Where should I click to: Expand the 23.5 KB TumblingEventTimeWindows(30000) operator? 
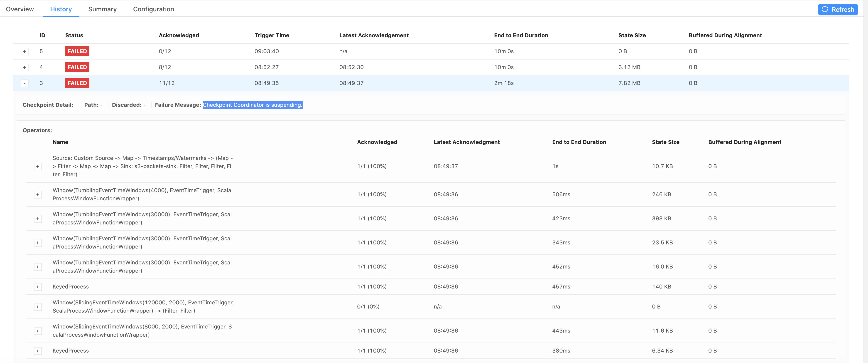point(37,243)
